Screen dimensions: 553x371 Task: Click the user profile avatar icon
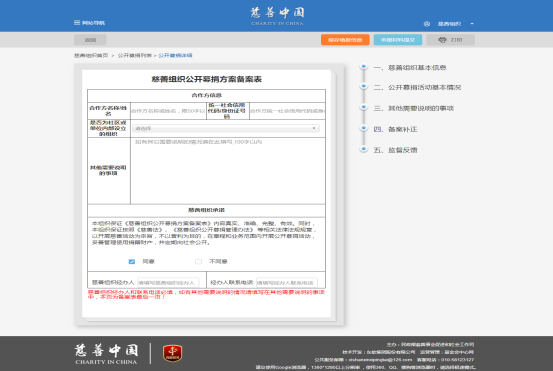427,24
